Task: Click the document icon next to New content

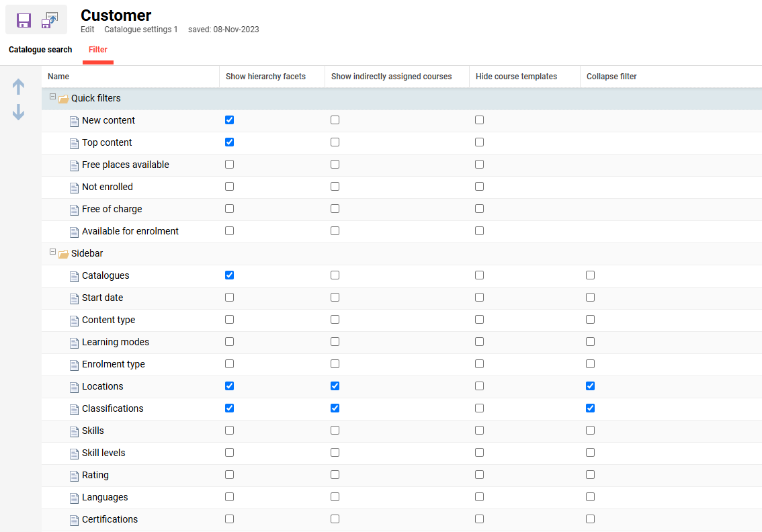Action: click(74, 120)
